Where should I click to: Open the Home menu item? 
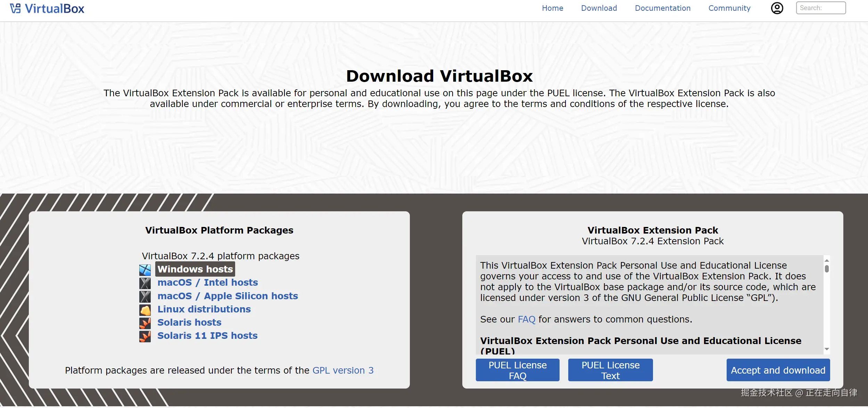pyautogui.click(x=552, y=8)
